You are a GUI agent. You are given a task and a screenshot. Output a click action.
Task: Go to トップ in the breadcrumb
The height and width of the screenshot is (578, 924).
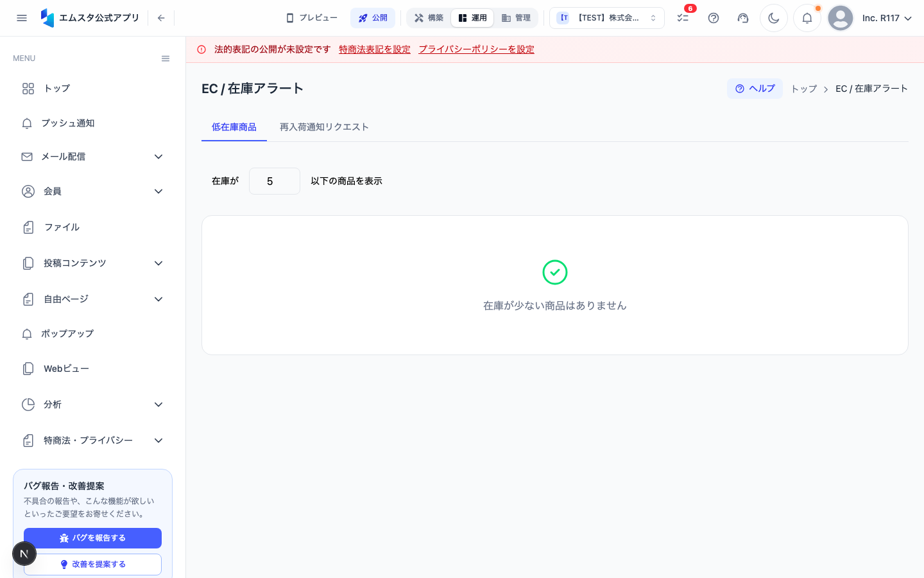tap(804, 89)
